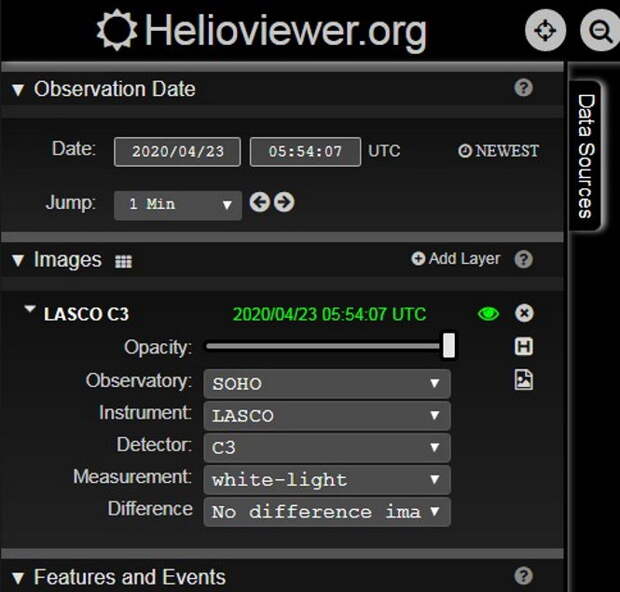Click the zoom out magnifier button
The width and height of the screenshot is (620, 592).
click(600, 30)
